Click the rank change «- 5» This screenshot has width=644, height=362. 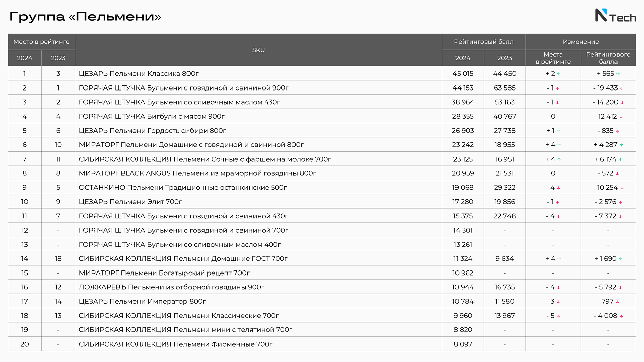click(553, 316)
